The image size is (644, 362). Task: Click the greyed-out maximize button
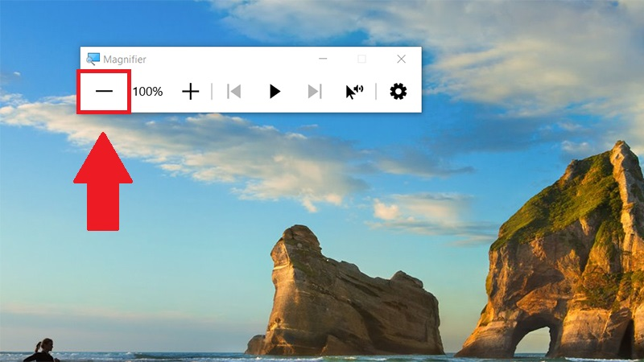click(x=361, y=59)
